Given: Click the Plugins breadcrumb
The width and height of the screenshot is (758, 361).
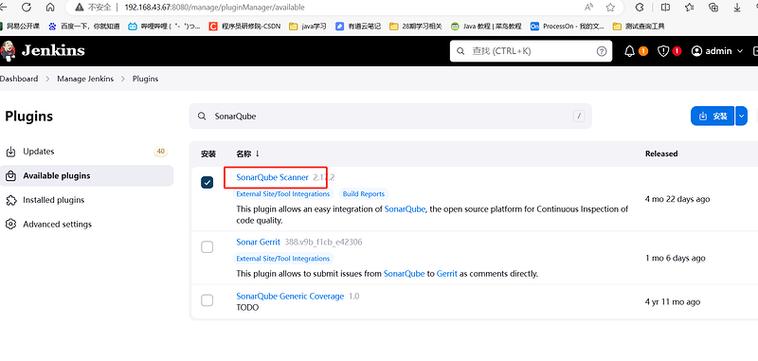Looking at the screenshot, I should [146, 79].
